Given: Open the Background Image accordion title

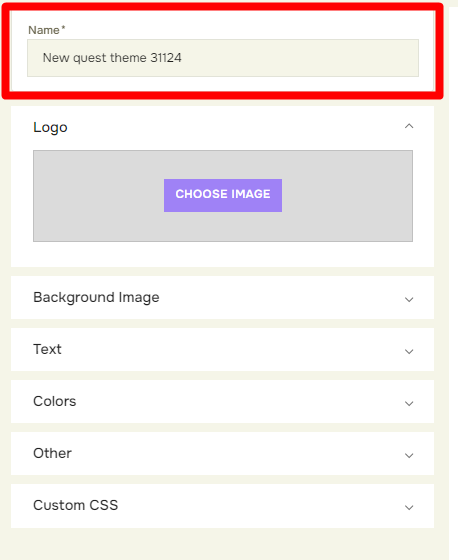Looking at the screenshot, I should pos(96,298).
